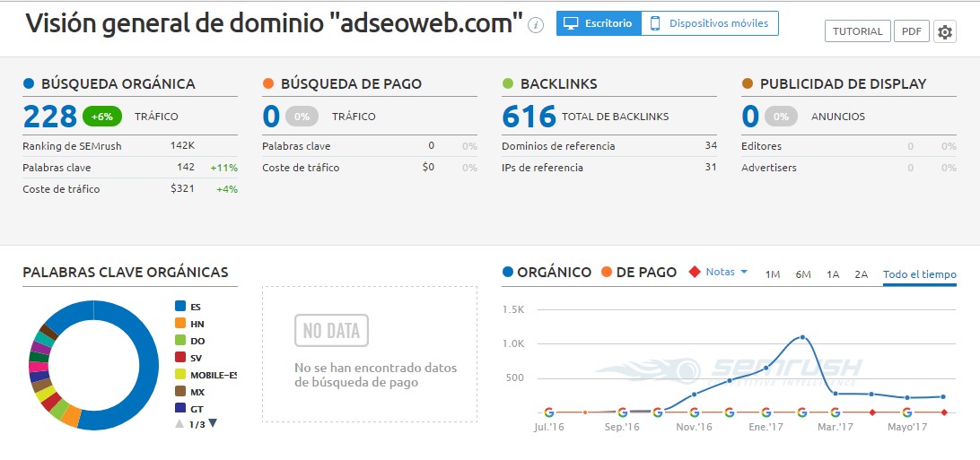Select the 6M time range tab

803,274
